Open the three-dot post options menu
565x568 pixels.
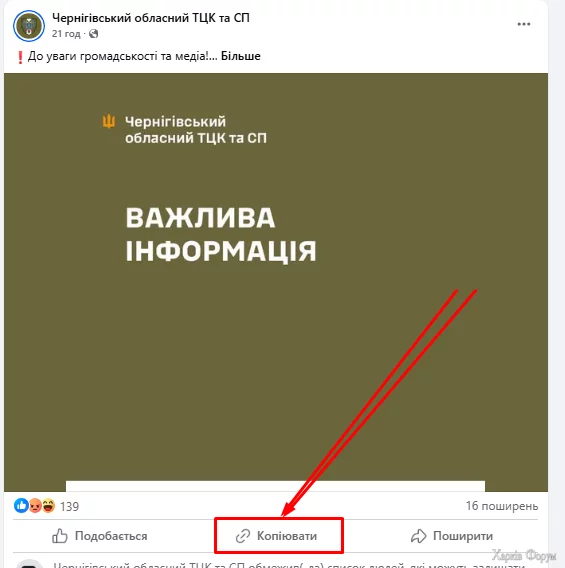(x=524, y=24)
